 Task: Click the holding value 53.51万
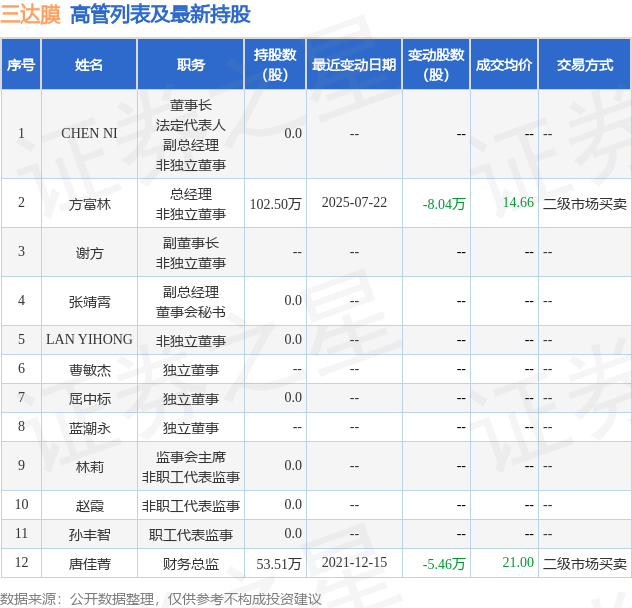(x=279, y=564)
